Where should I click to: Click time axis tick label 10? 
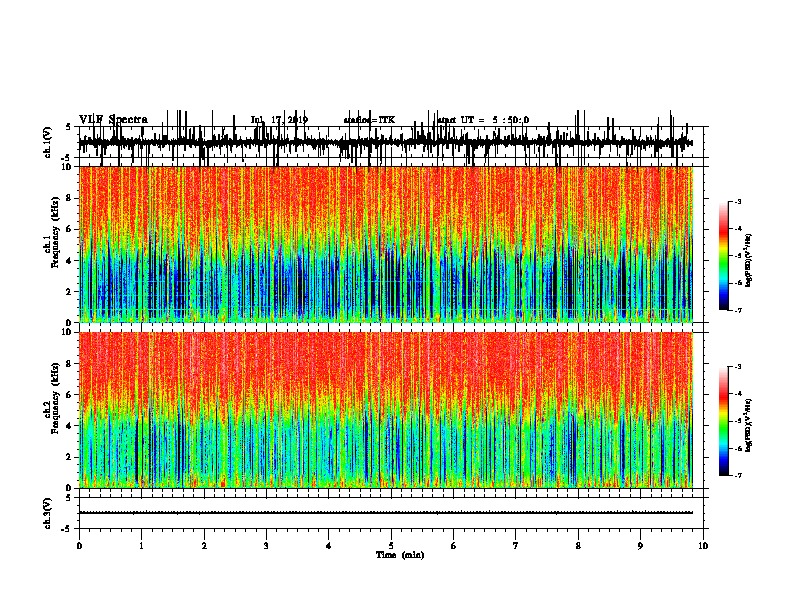(703, 546)
